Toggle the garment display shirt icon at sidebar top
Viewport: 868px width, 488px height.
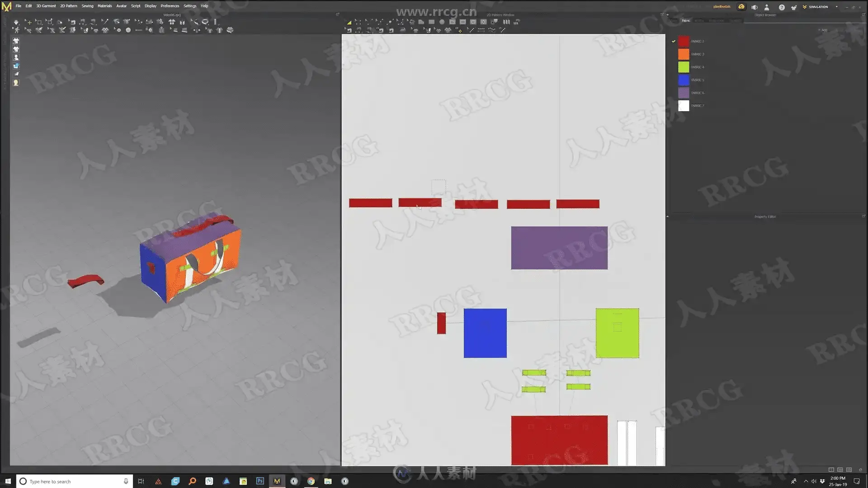click(x=16, y=41)
